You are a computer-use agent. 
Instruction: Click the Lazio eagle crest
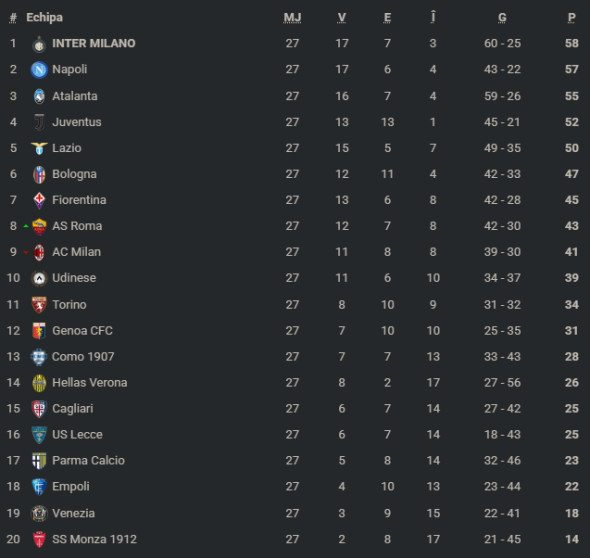click(x=39, y=148)
